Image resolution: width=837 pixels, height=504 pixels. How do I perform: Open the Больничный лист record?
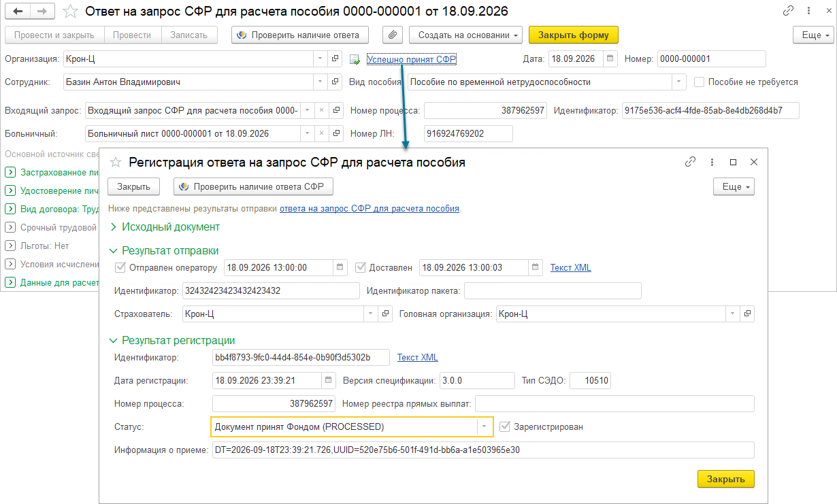click(x=335, y=133)
